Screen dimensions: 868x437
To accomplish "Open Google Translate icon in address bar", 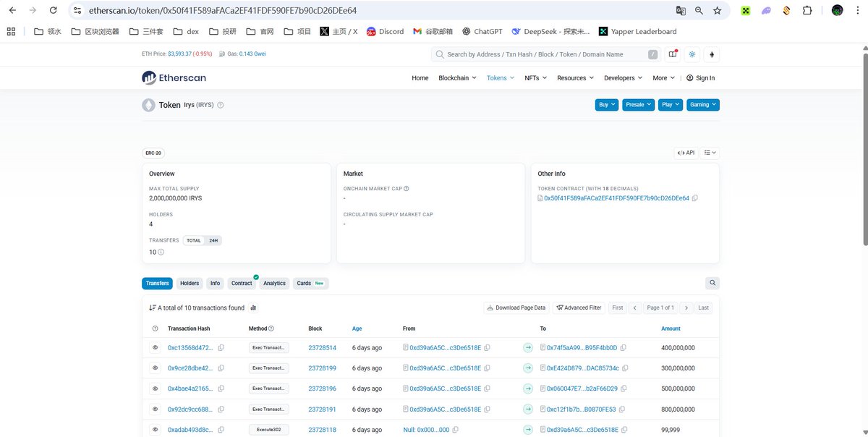I will pos(681,11).
